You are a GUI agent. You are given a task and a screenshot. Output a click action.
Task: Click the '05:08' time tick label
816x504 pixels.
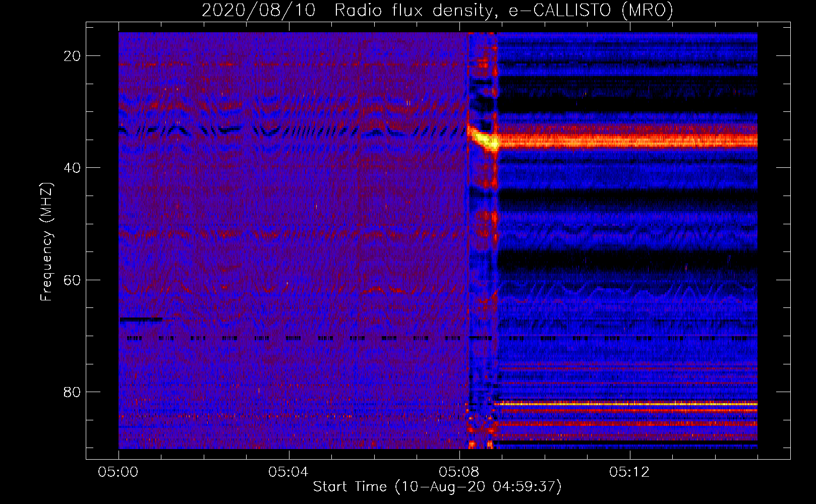459,472
